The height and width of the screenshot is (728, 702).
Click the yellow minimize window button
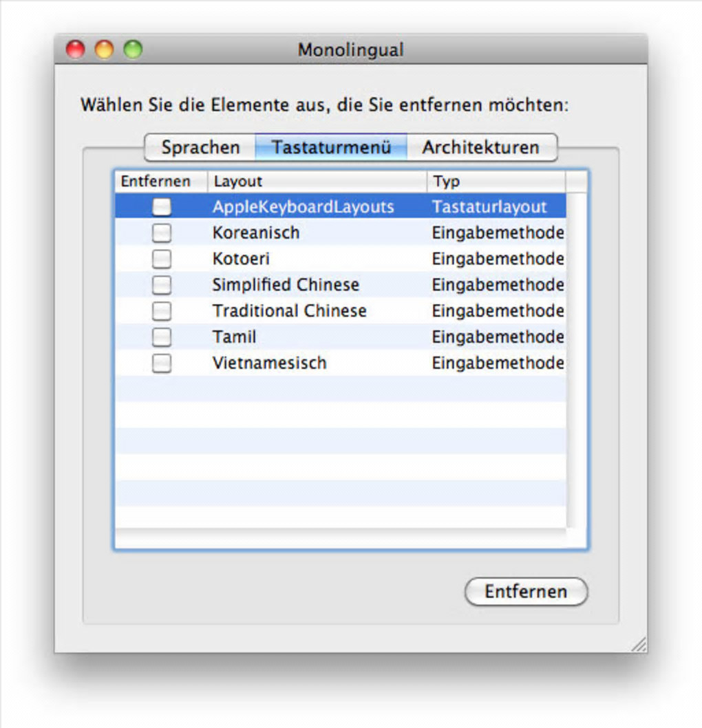click(104, 50)
